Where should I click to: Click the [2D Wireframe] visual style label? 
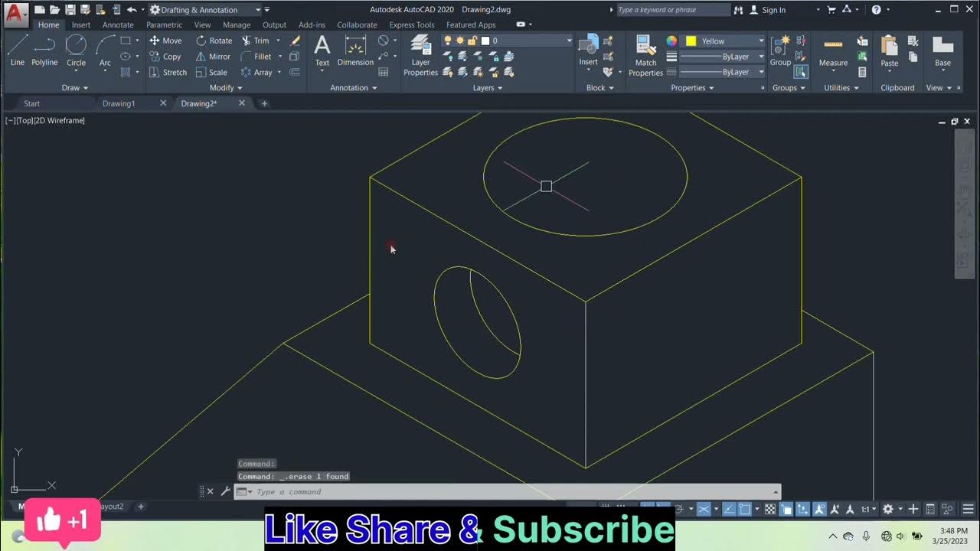coord(59,120)
